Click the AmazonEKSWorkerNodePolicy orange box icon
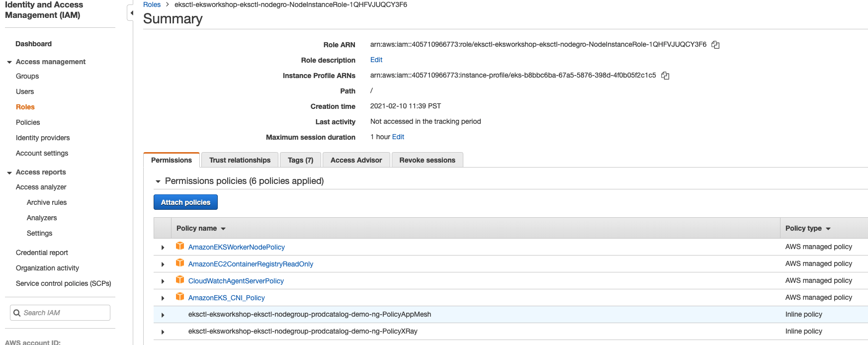Screen dimensions: 868x345 [x=180, y=246]
